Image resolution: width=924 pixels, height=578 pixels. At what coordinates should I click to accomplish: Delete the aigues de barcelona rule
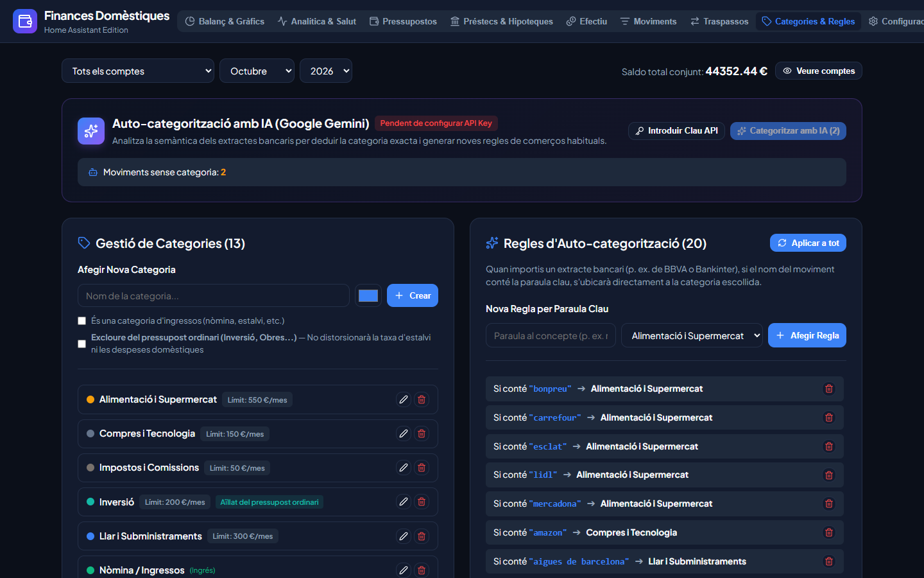tap(829, 561)
